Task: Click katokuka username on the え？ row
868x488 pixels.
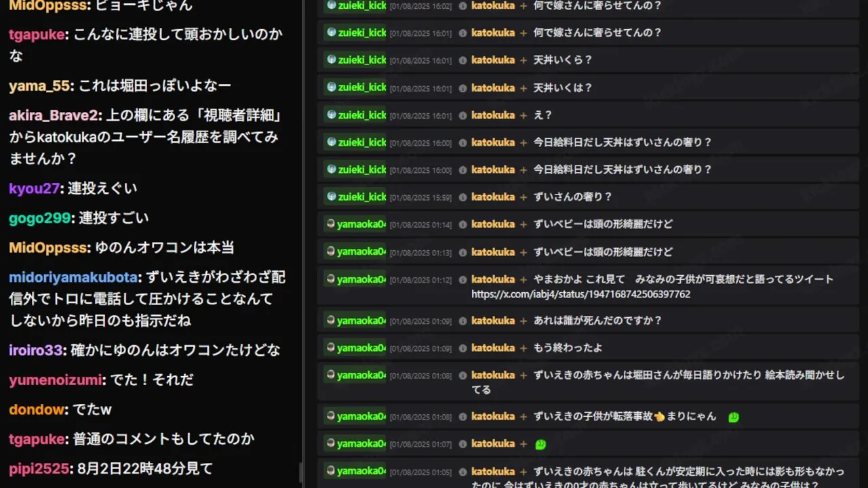Action: tap(493, 115)
